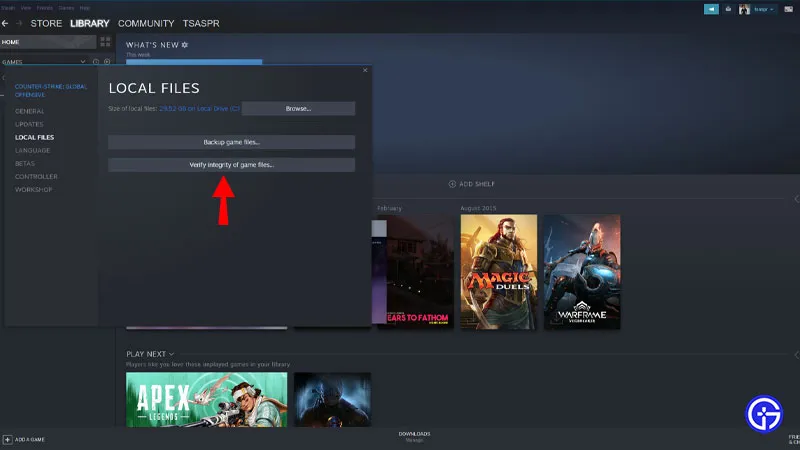Select Controller in properties sidebar
The width and height of the screenshot is (800, 450).
tap(36, 177)
